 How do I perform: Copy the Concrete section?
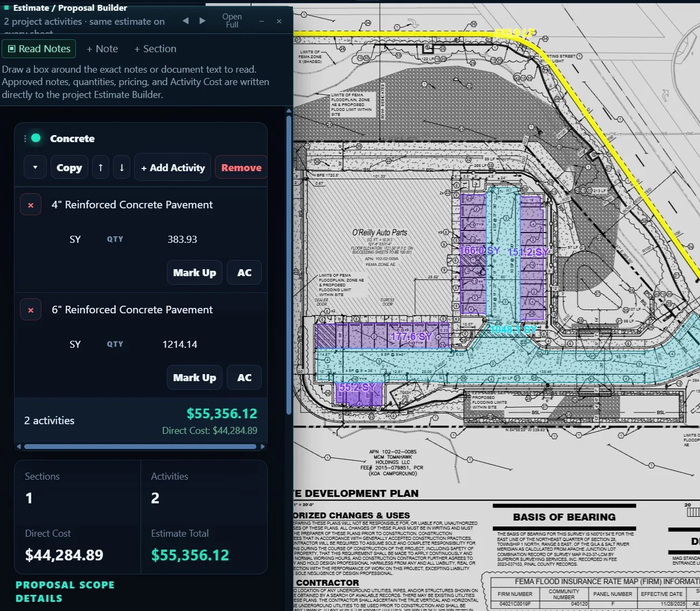click(69, 167)
